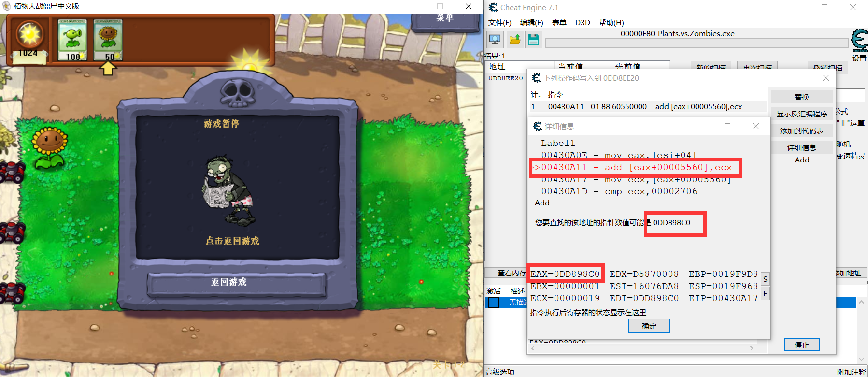Click the 添加到代码表 button
Screen dimensions: 868x377
pos(802,130)
